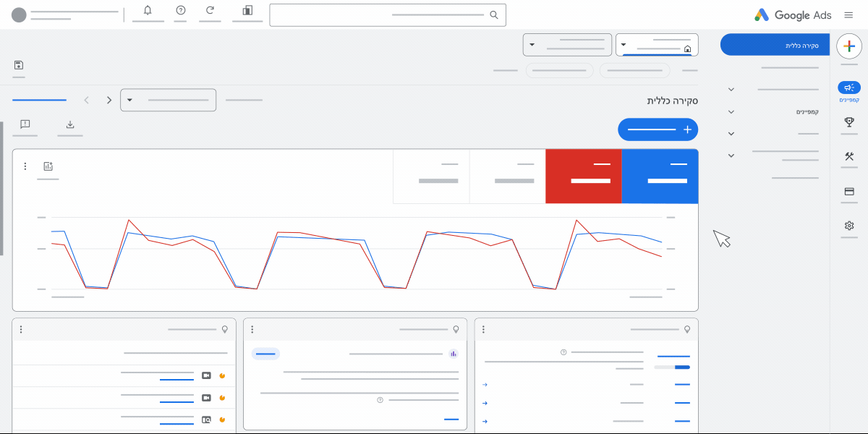Select the red metric tab above the chart
This screenshot has height=434, width=868.
[x=584, y=176]
